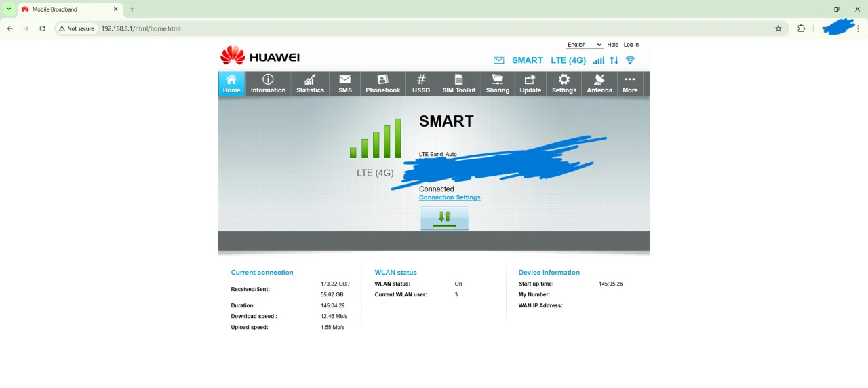
Task: Toggle the data connection button
Action: (444, 218)
